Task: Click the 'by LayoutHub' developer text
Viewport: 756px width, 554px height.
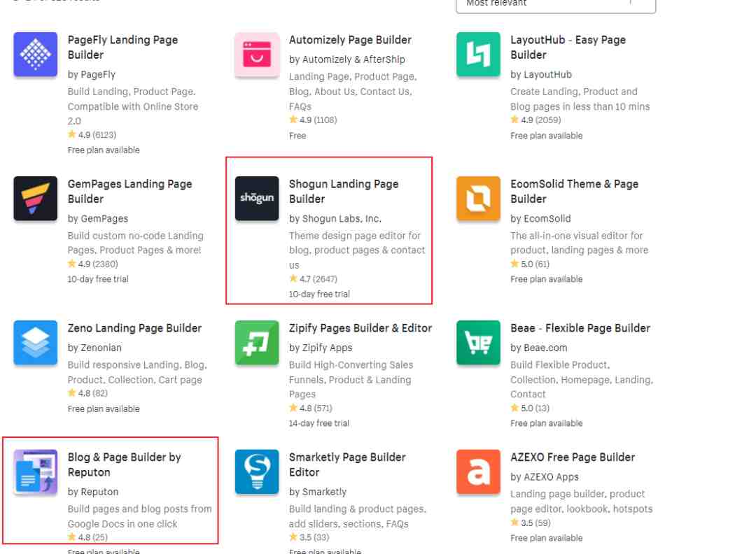Action: click(541, 75)
